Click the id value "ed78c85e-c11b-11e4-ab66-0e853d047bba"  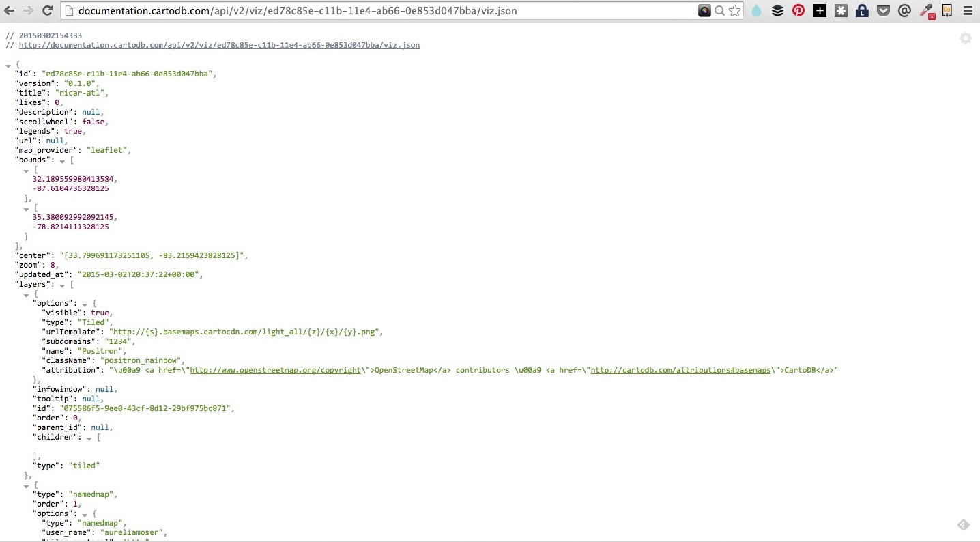pos(128,74)
